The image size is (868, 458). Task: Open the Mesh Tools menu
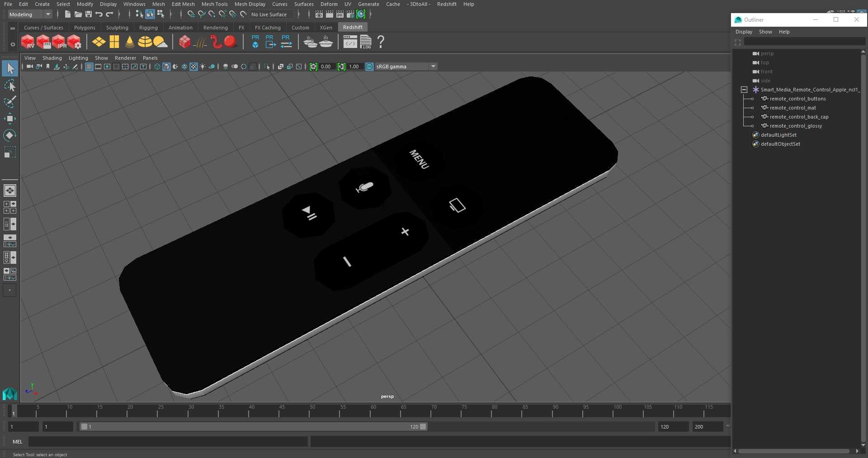click(215, 4)
